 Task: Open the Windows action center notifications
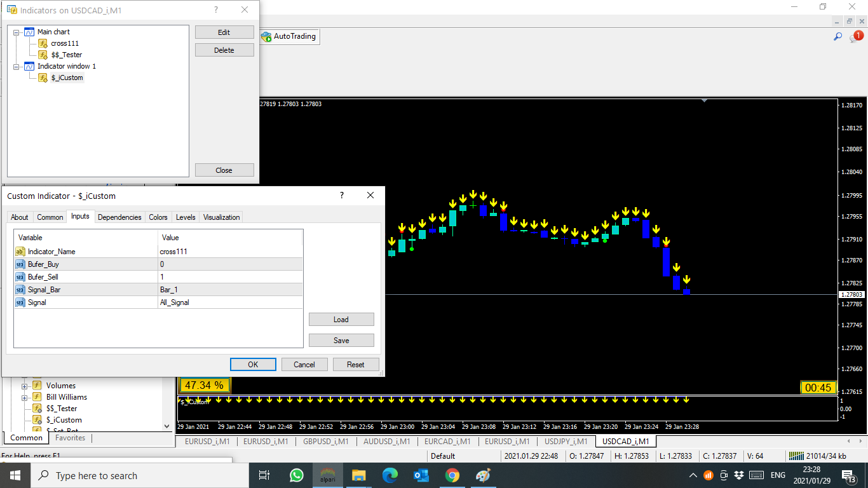click(x=848, y=475)
